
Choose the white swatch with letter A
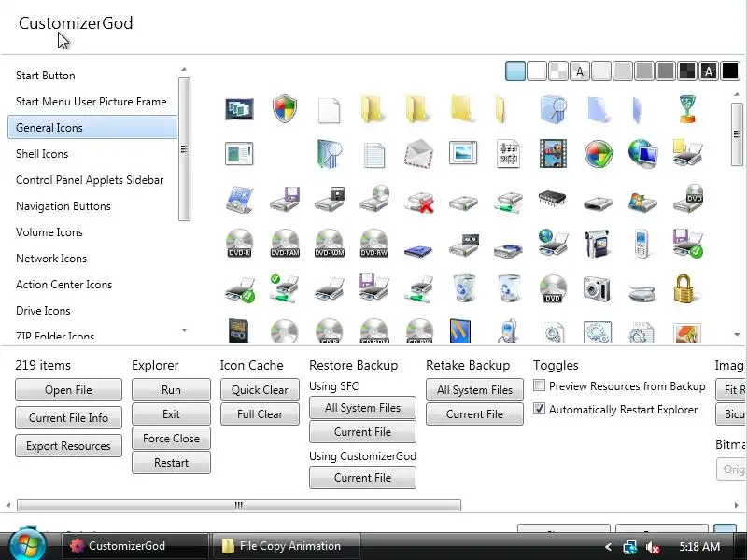[x=579, y=72]
